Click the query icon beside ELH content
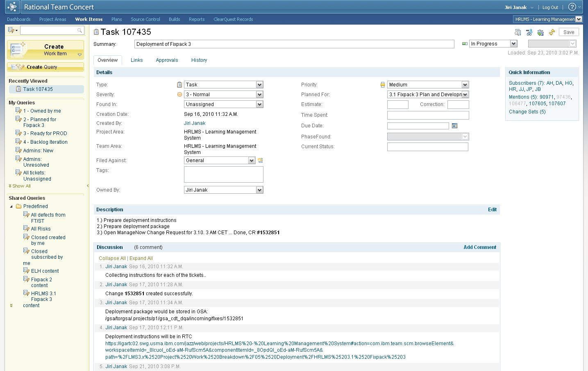The height and width of the screenshot is (371, 588). [x=26, y=271]
